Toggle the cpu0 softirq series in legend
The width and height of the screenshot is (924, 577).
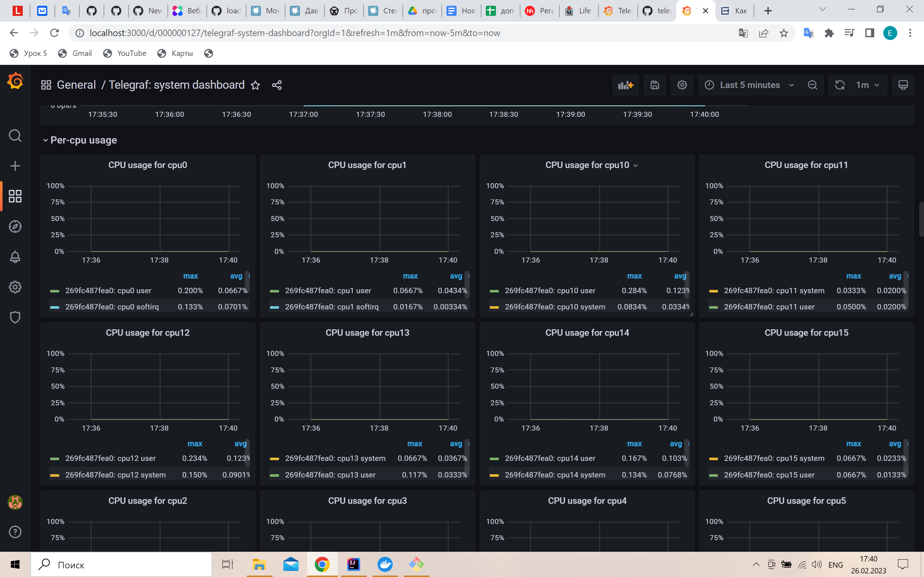pyautogui.click(x=112, y=306)
